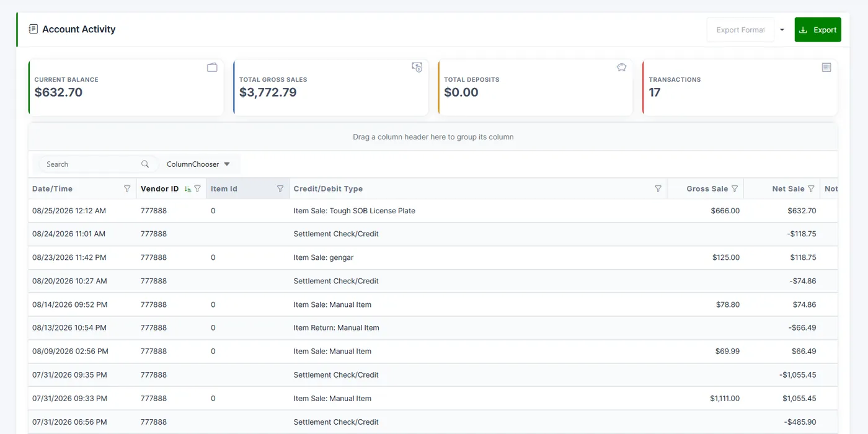Select the 'Item Sale: gengar' cell
The width and height of the screenshot is (868, 434).
(478, 257)
